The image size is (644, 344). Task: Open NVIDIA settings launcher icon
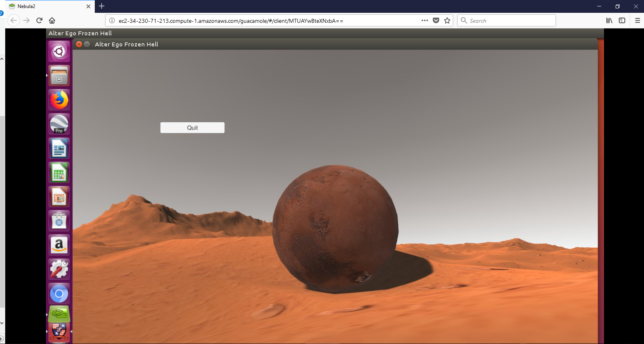[x=59, y=314]
